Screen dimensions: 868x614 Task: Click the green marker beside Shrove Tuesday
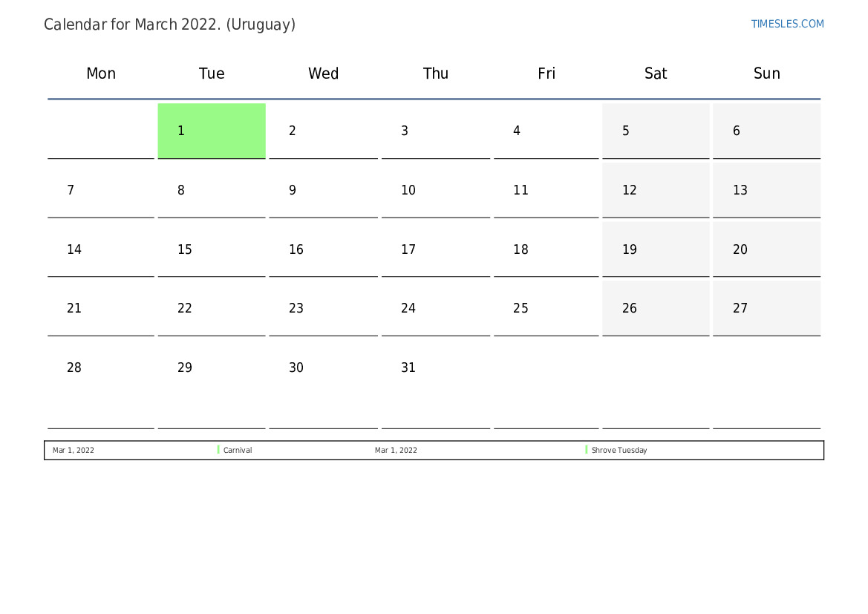click(587, 450)
